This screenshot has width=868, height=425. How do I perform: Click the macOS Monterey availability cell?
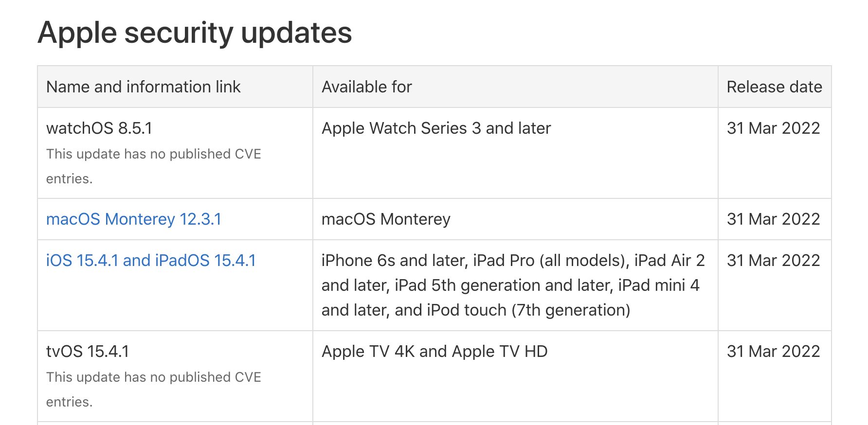tap(386, 219)
